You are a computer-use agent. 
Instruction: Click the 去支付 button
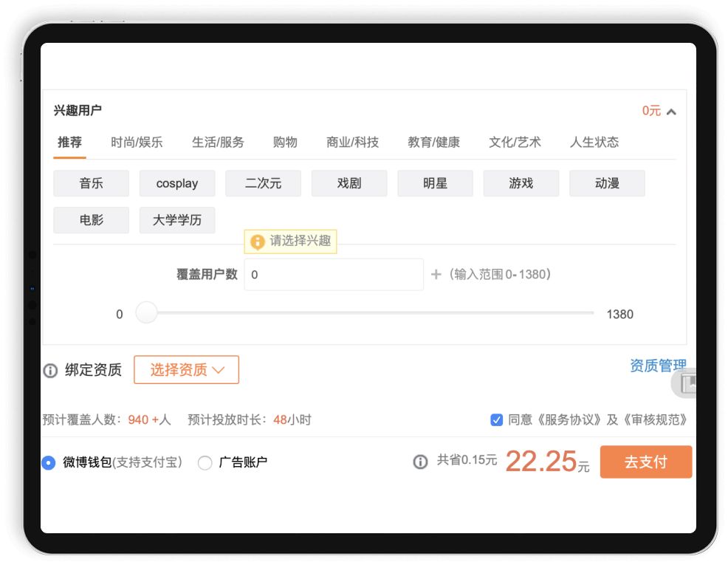pos(645,462)
